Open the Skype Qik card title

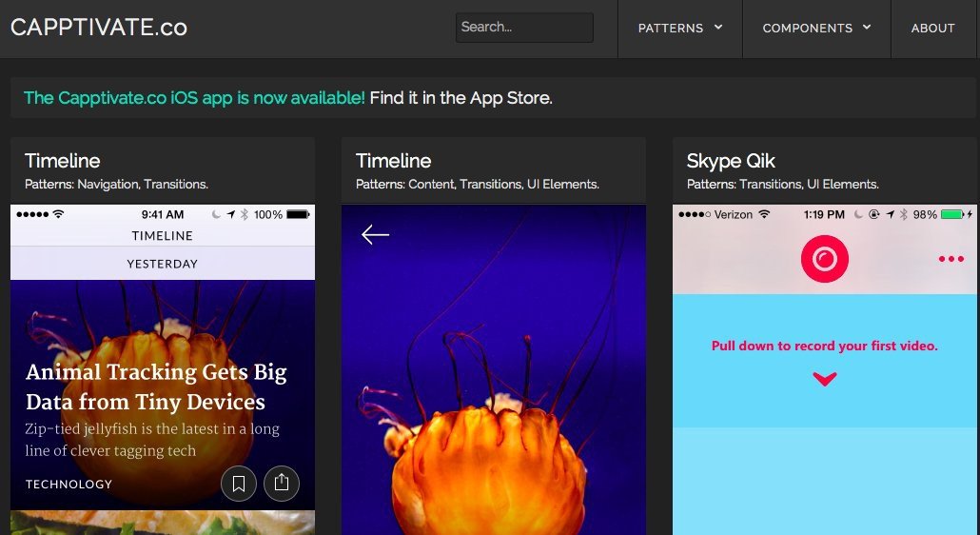click(x=731, y=161)
